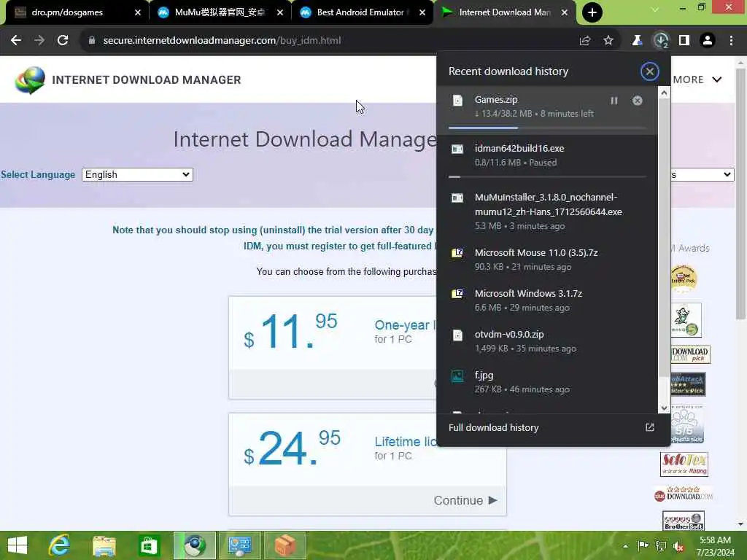
Task: Open the Action Center flag icon
Action: click(x=643, y=546)
